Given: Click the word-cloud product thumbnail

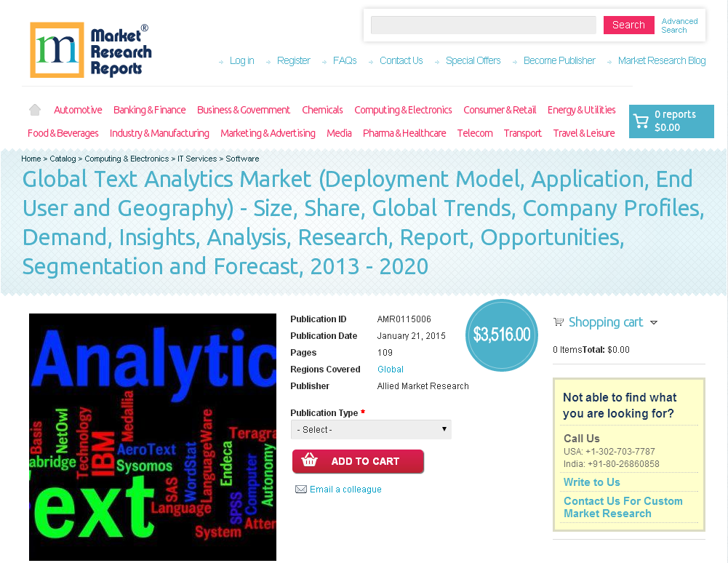Looking at the screenshot, I should pyautogui.click(x=152, y=436).
